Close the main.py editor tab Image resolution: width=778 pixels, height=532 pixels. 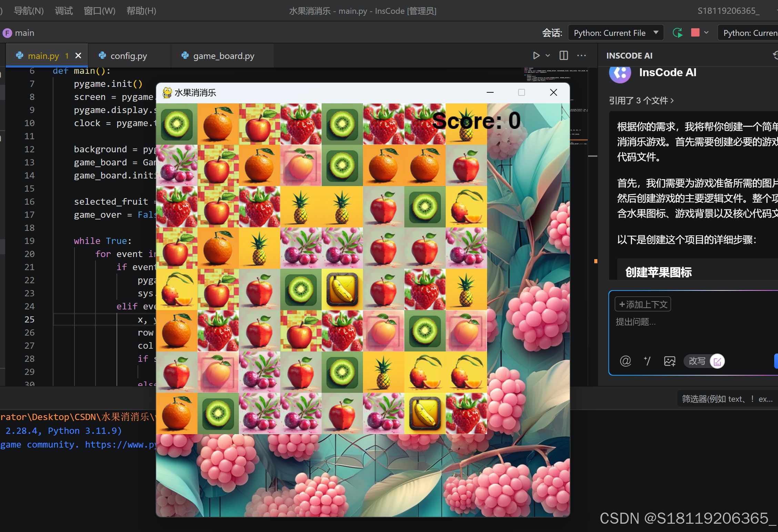pyautogui.click(x=78, y=55)
